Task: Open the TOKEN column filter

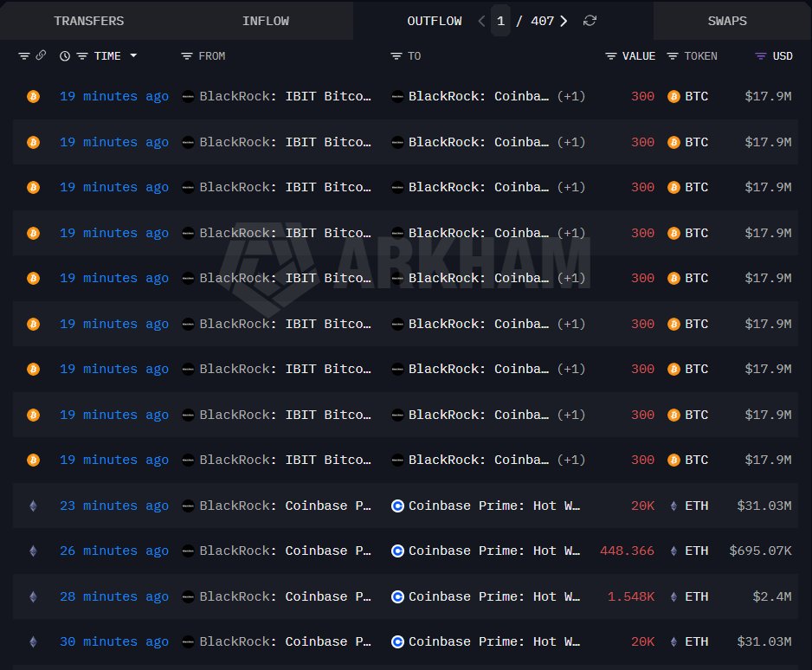Action: click(672, 56)
